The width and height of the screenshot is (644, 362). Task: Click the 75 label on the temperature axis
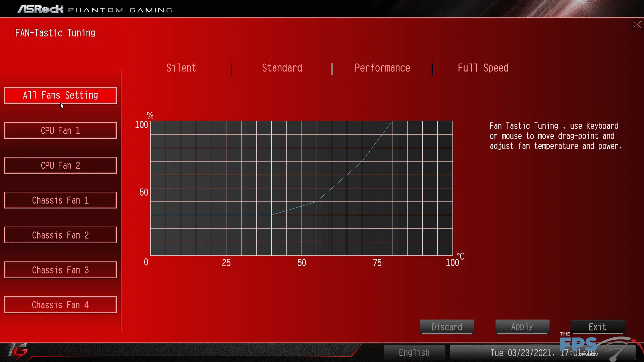click(x=377, y=263)
